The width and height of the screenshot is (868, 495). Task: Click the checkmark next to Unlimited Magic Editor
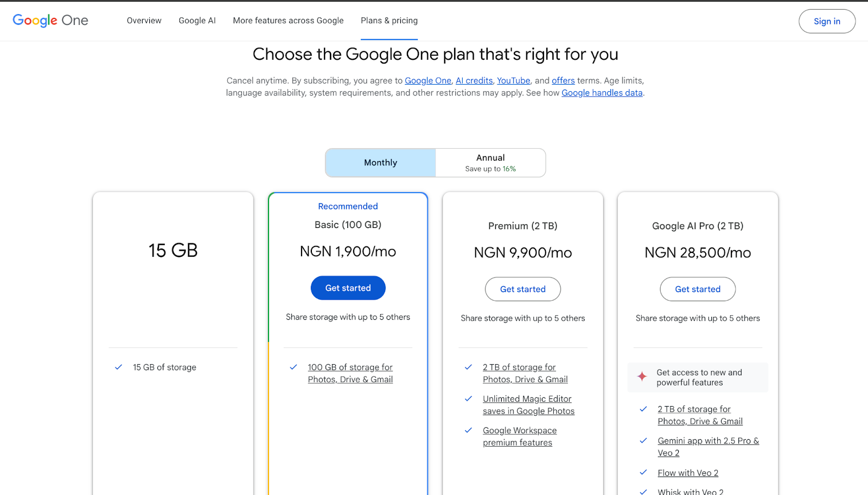468,398
